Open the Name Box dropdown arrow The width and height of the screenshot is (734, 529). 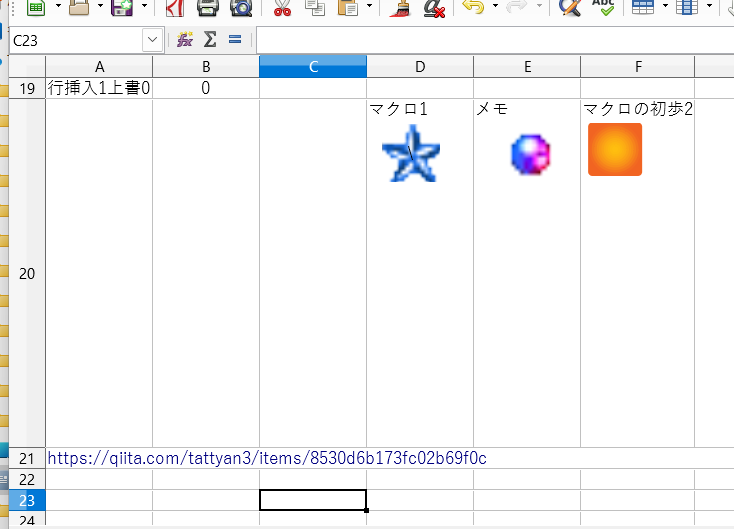(x=153, y=40)
